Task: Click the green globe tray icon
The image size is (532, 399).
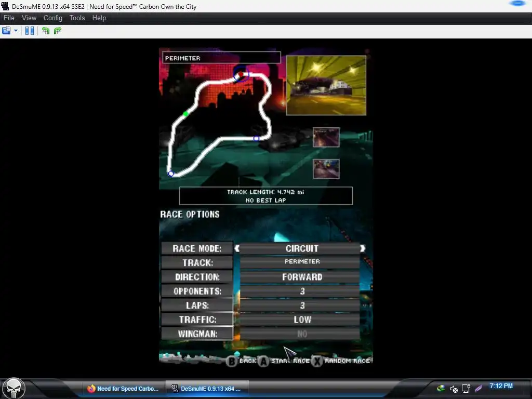Action: (x=441, y=388)
